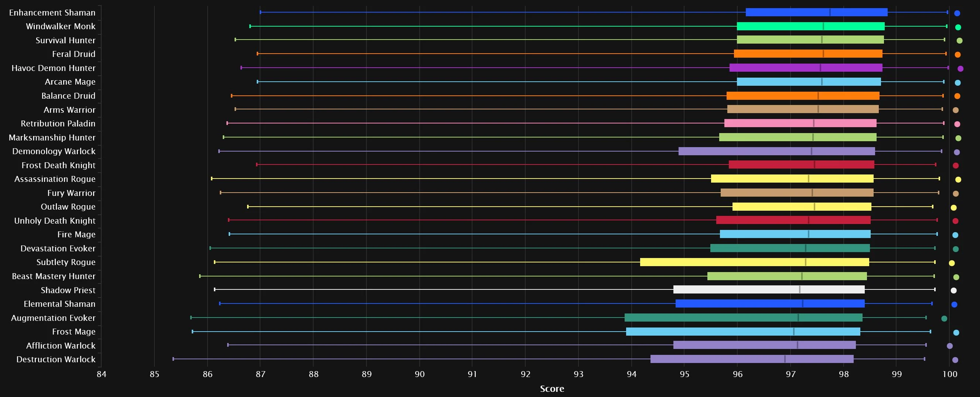Viewport: 980px width, 397px height.
Task: Click the axis tick label 100
Action: (950, 374)
